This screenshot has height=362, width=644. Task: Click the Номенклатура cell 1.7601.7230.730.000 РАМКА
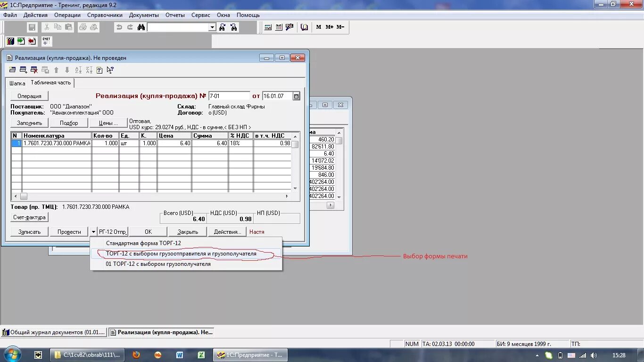click(57, 143)
